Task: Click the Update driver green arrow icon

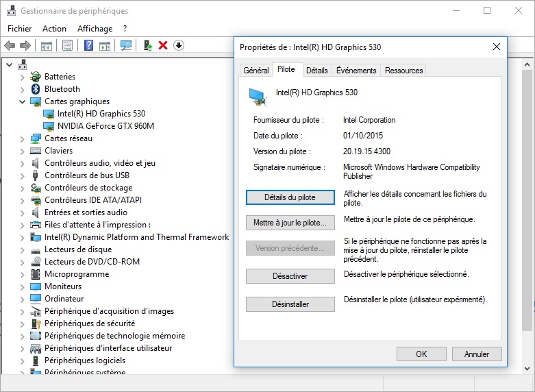Action: coord(148,45)
